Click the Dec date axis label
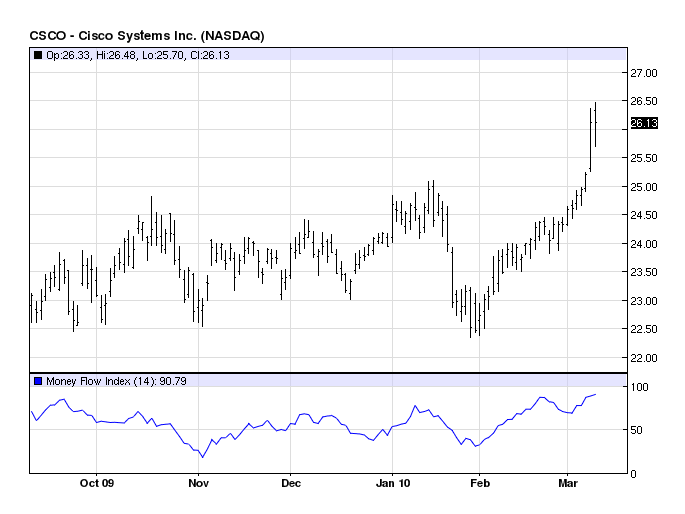Screen dimensions: 685x514 (x=291, y=483)
